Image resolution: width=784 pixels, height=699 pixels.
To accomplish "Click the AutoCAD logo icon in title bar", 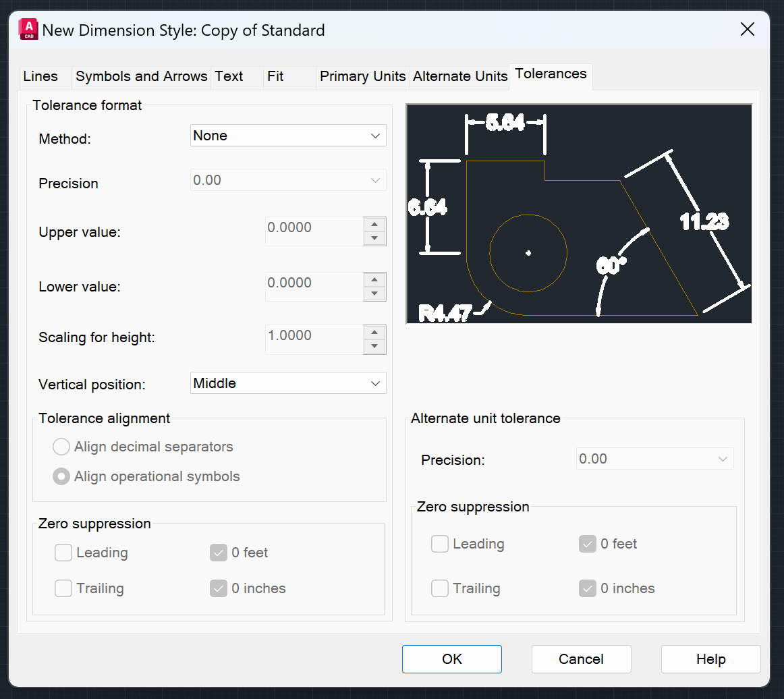I will point(28,29).
